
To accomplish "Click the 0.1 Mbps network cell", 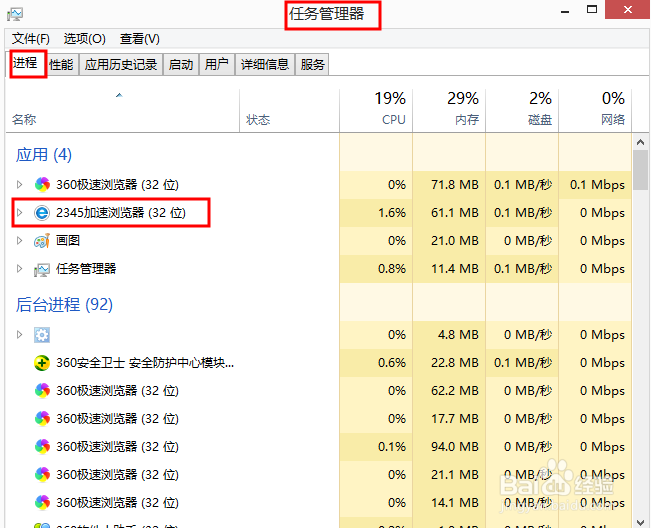I will click(597, 184).
